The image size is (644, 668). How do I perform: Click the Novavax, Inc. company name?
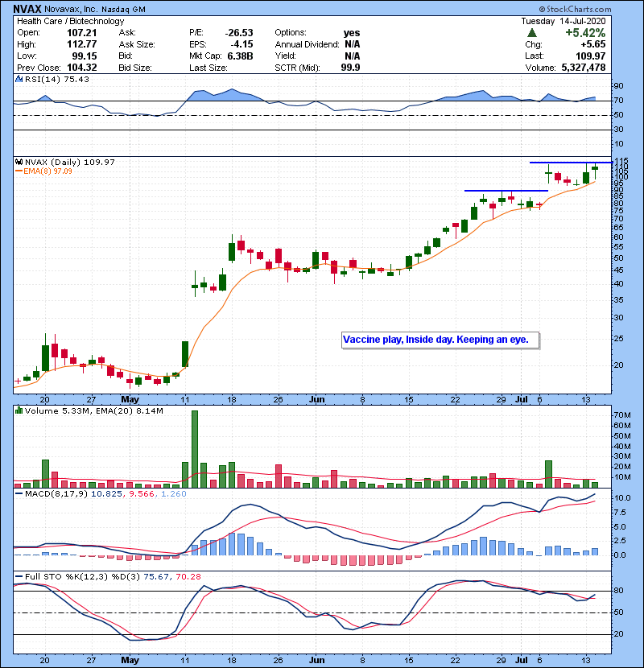[71, 9]
